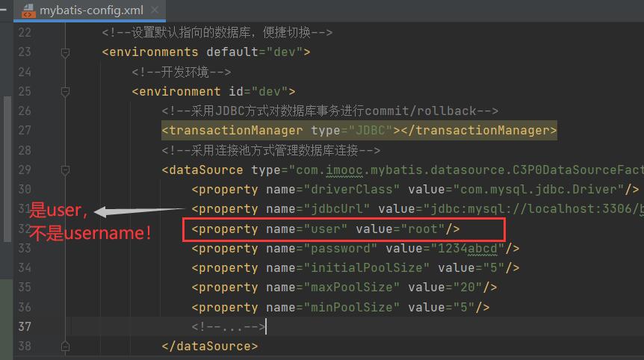Click the "root" value
This screenshot has height=360, width=644.
coord(423,229)
